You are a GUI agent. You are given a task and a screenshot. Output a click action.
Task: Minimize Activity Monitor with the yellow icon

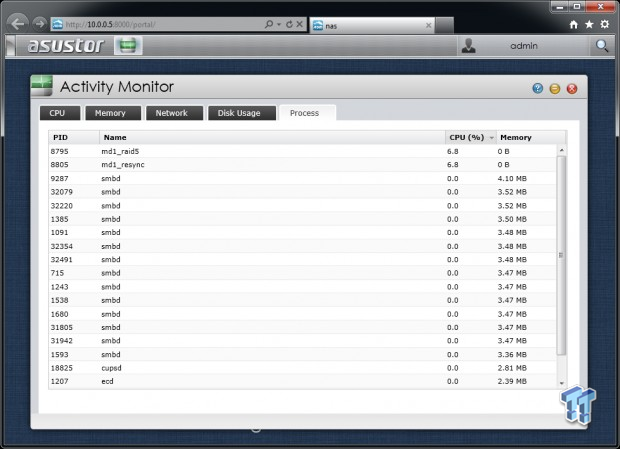click(x=555, y=89)
